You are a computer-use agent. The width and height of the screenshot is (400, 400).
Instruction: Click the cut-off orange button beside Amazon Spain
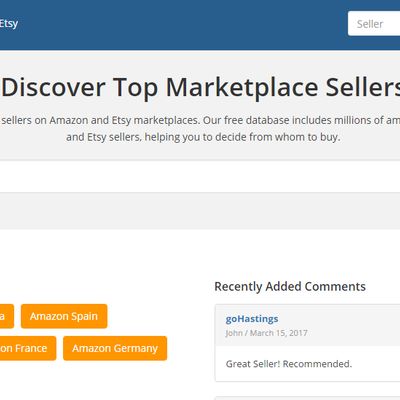[x=7, y=316]
